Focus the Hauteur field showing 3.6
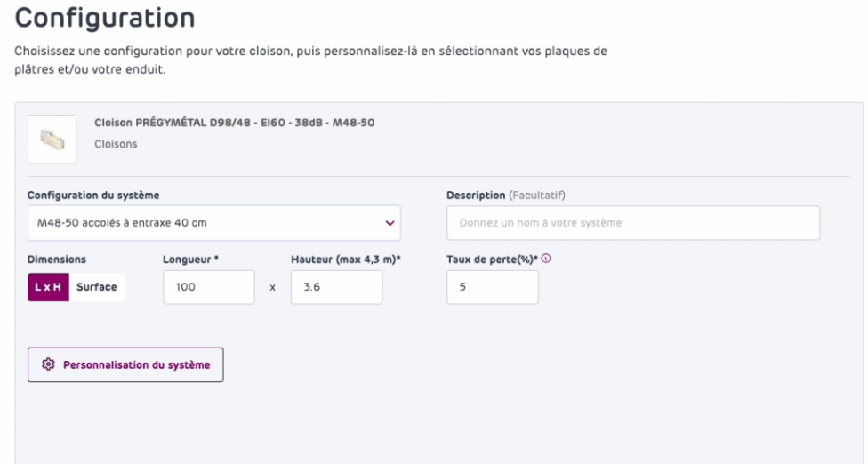 click(336, 287)
